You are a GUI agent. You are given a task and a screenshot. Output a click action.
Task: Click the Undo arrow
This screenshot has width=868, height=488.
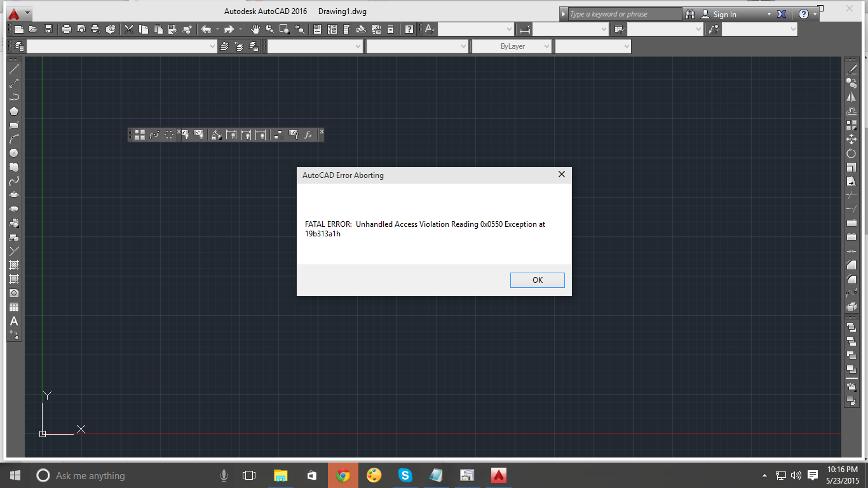[x=206, y=29]
